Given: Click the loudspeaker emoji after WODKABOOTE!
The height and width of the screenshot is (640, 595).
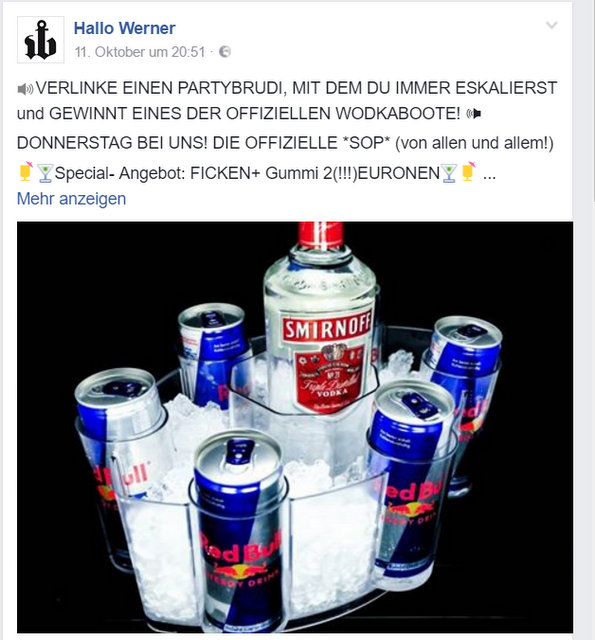Looking at the screenshot, I should click(x=474, y=114).
